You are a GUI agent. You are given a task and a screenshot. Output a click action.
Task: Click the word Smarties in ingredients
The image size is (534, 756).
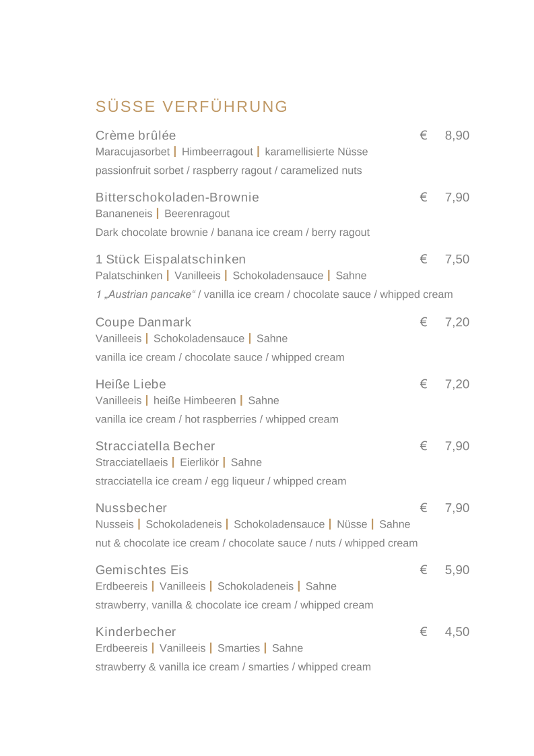238,648
